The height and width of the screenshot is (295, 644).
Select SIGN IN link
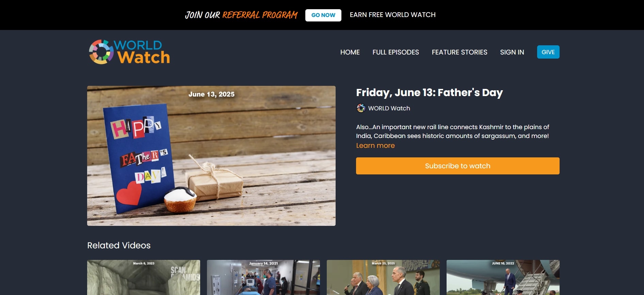pos(512,52)
